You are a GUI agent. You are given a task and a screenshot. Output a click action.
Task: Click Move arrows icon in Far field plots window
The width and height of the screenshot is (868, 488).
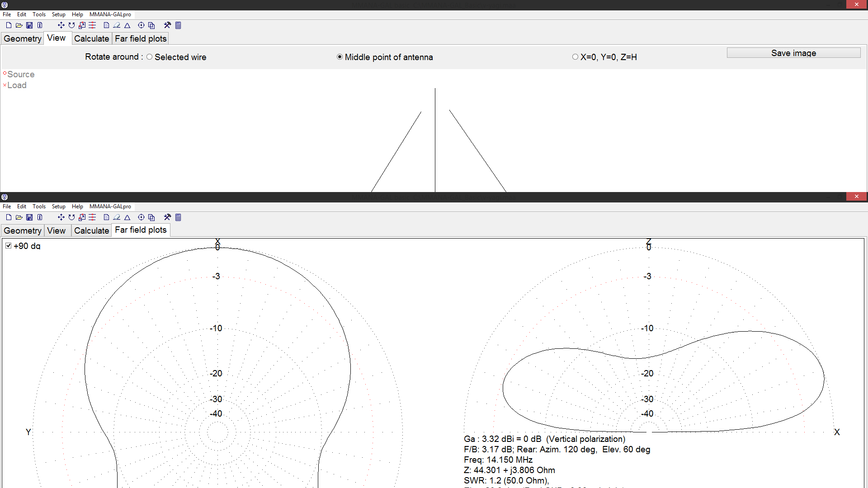tap(61, 217)
